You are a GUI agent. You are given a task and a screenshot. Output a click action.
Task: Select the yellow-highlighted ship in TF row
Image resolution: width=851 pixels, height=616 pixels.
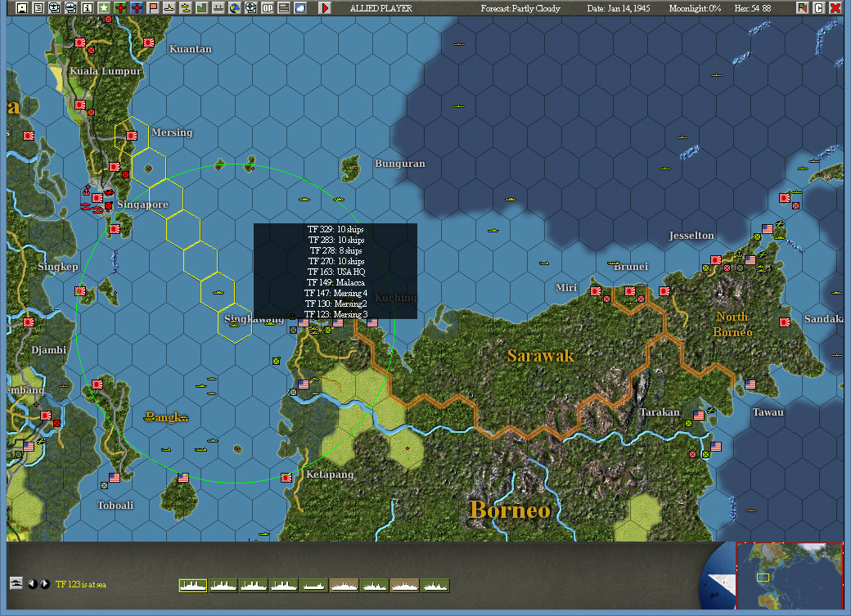[x=193, y=586]
